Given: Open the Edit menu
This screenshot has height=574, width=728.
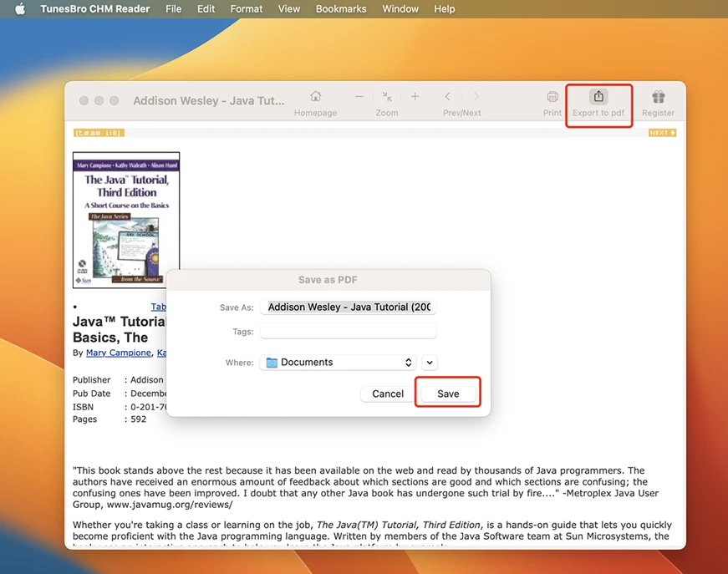Looking at the screenshot, I should coord(206,9).
